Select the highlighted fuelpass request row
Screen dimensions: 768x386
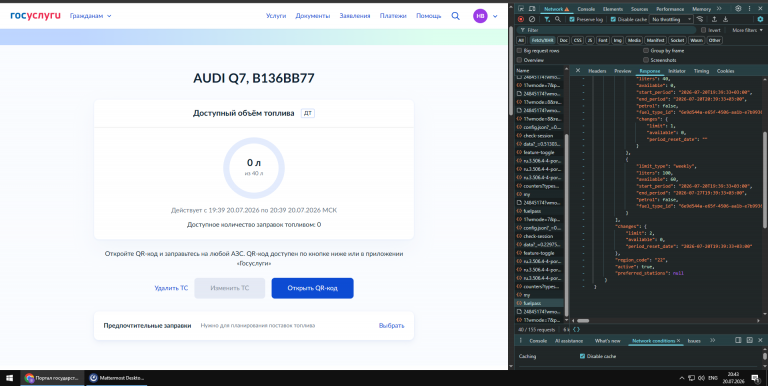pos(539,303)
